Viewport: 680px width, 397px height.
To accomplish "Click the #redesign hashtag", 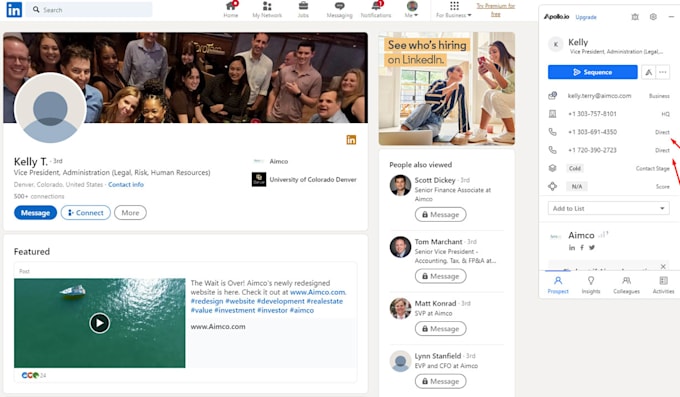I will (207, 301).
